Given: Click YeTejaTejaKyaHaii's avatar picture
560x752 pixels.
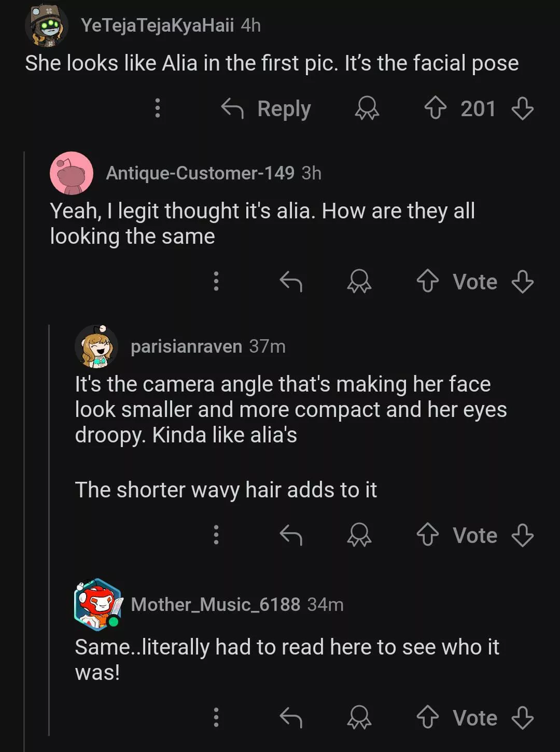Looking at the screenshot, I should point(47,25).
